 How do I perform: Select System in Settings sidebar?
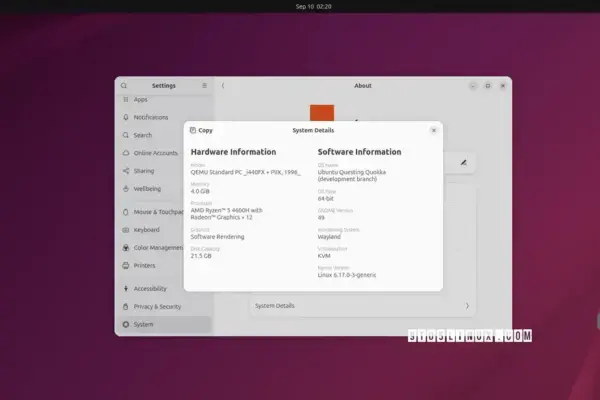[x=164, y=324]
